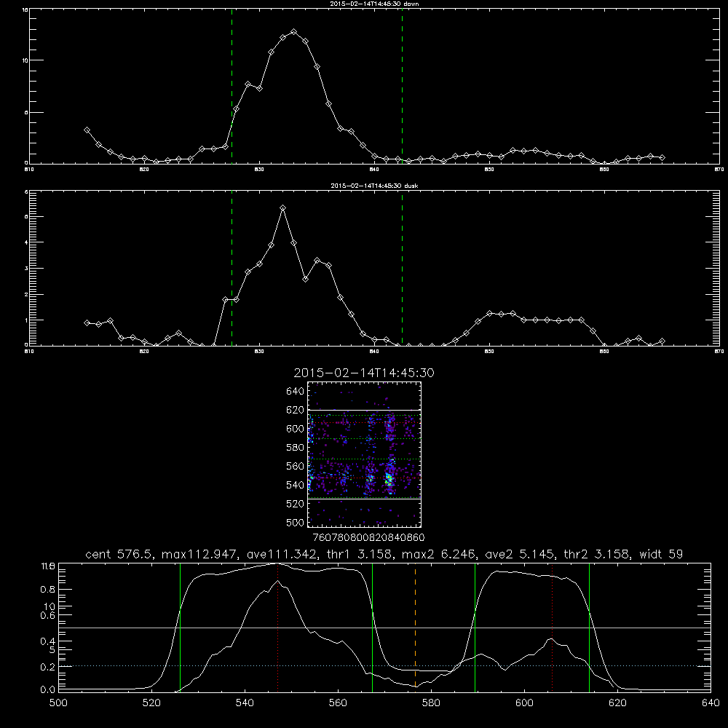
Task: Select the green vertical line near 614
Action: click(589, 628)
